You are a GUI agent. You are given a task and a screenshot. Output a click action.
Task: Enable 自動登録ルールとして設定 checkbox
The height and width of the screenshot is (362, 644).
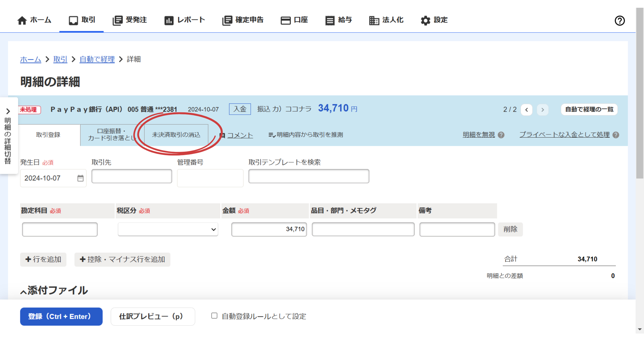point(214,315)
